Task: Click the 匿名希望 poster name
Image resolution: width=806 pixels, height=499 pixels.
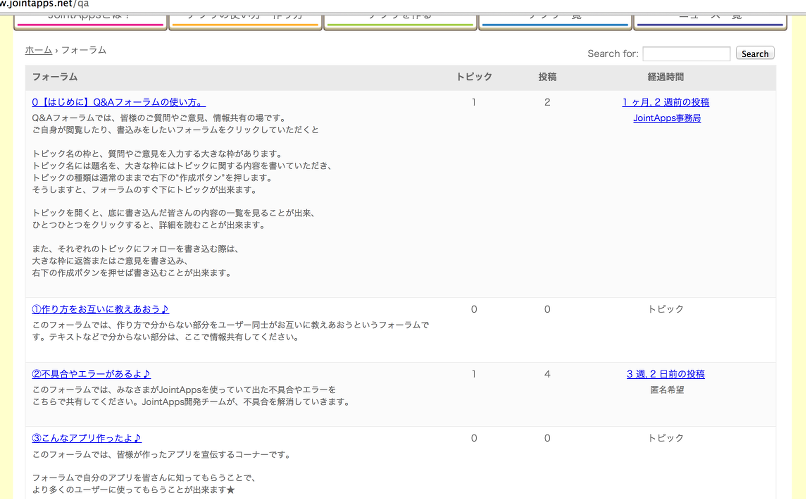Action: click(x=666, y=390)
